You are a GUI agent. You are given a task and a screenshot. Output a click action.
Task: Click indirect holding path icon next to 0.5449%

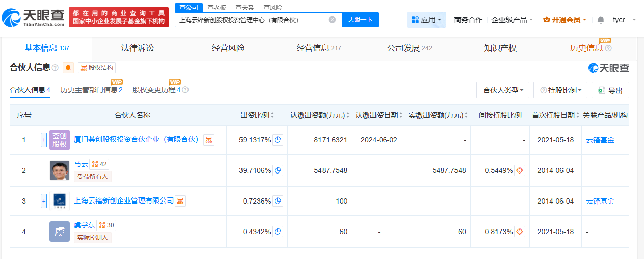(x=519, y=170)
